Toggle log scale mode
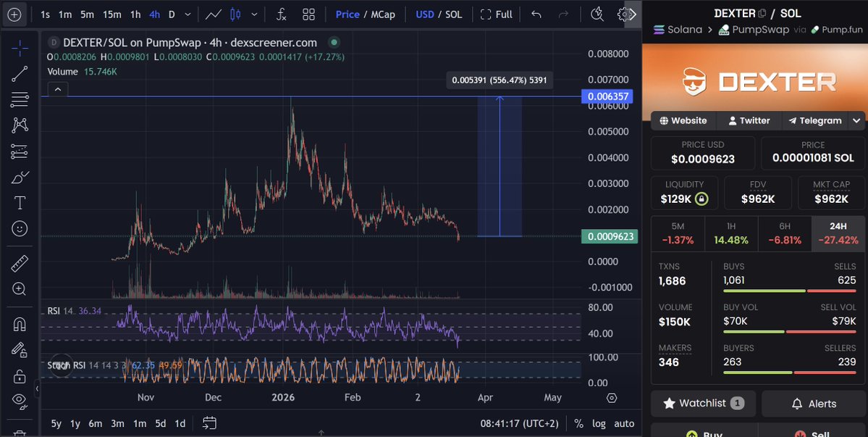Image resolution: width=868 pixels, height=437 pixels. point(599,424)
